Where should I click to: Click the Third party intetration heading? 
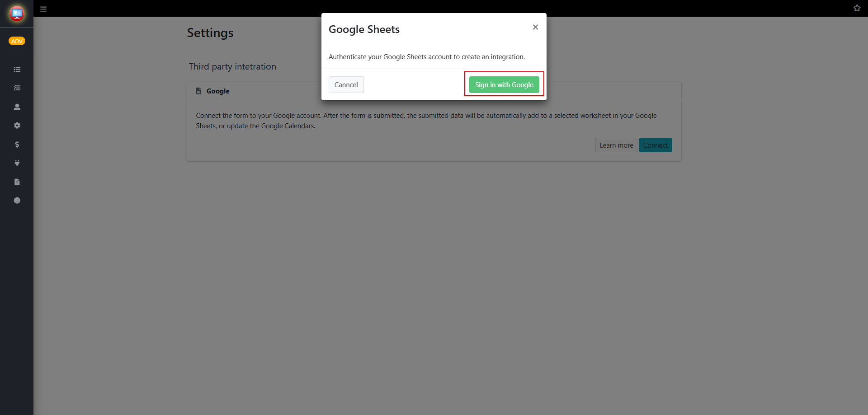232,66
